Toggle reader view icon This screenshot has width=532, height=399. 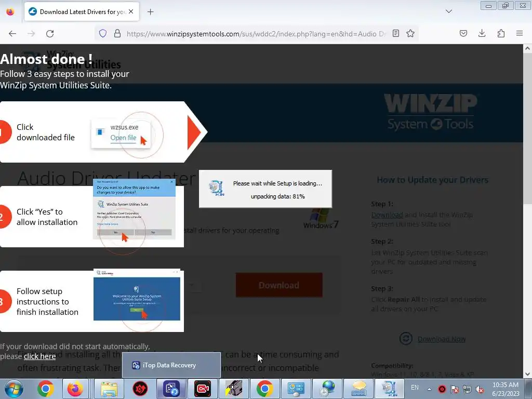point(395,33)
